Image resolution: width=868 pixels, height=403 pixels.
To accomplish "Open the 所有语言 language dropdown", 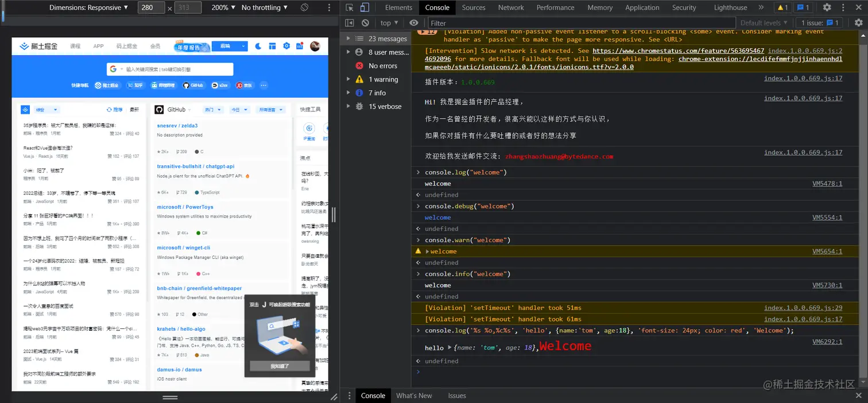I will 270,110.
